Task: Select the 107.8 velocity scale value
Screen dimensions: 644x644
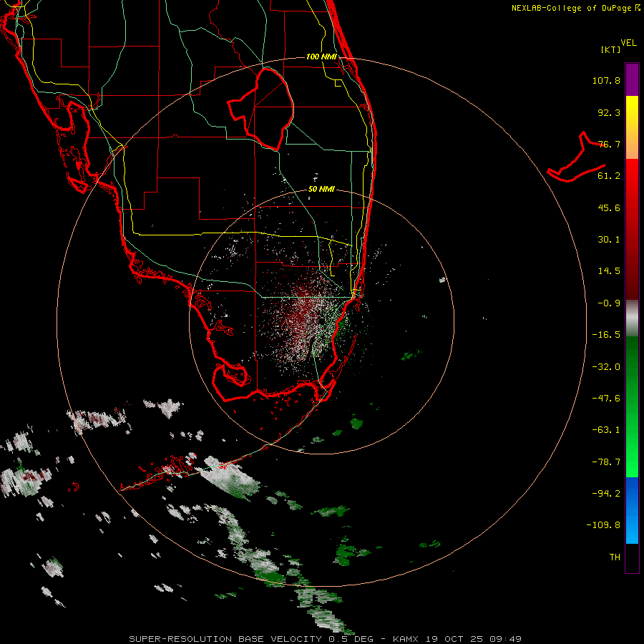Action: coord(606,80)
